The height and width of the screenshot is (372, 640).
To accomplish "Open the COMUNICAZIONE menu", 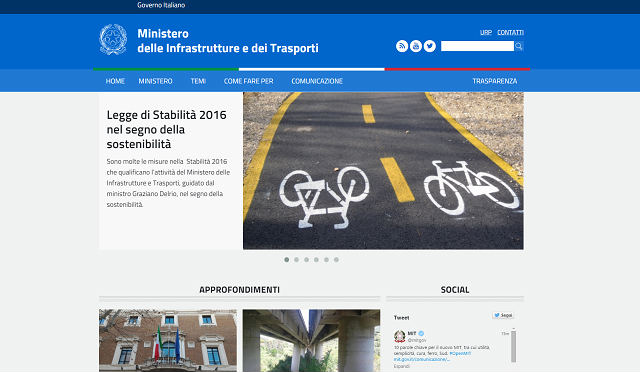I will [317, 81].
